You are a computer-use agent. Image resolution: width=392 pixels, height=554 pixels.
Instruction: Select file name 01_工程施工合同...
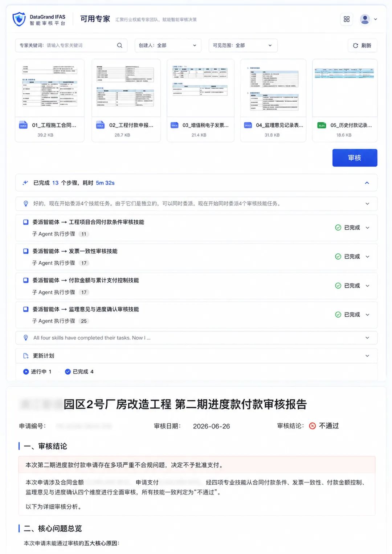[54, 125]
